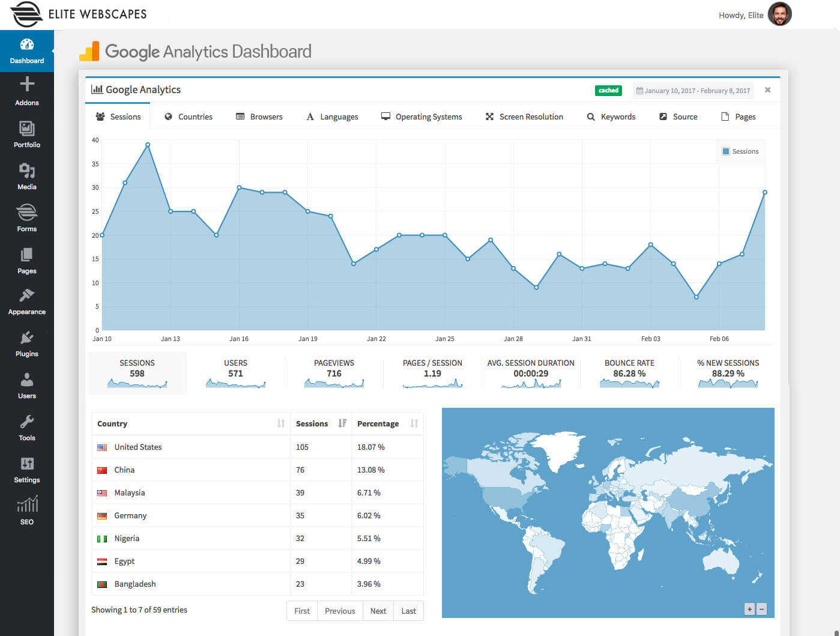840x636 pixels.
Task: Open the SEO chart icon
Action: (x=27, y=504)
